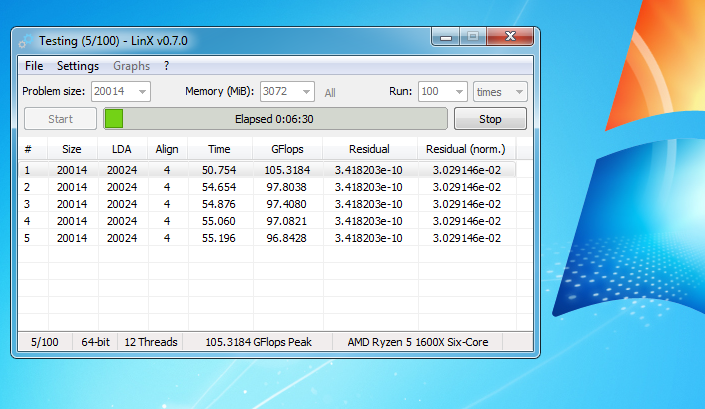Click time value 55.060

tap(219, 222)
